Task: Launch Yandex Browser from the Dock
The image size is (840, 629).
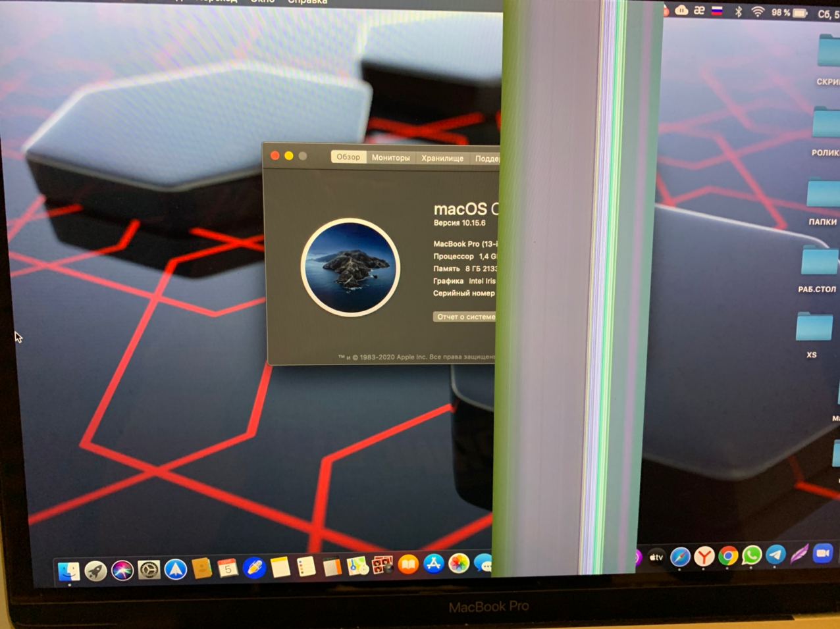Action: click(x=704, y=557)
